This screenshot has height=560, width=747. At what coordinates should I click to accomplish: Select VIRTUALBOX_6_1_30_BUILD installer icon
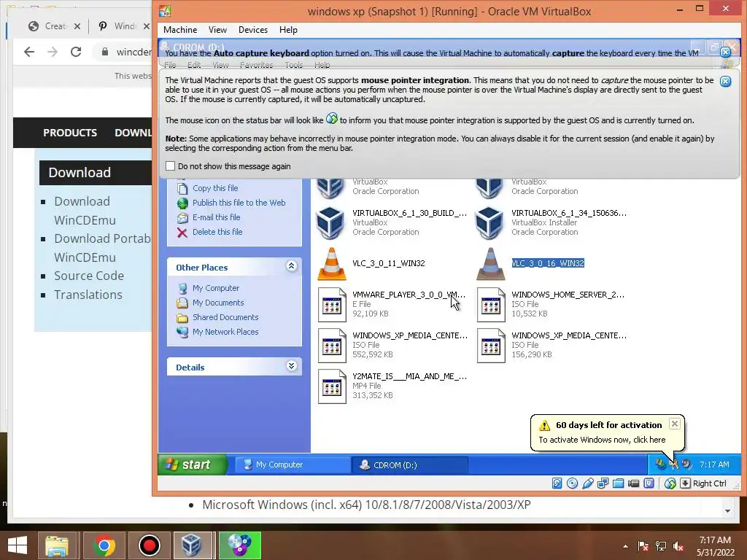pos(330,222)
